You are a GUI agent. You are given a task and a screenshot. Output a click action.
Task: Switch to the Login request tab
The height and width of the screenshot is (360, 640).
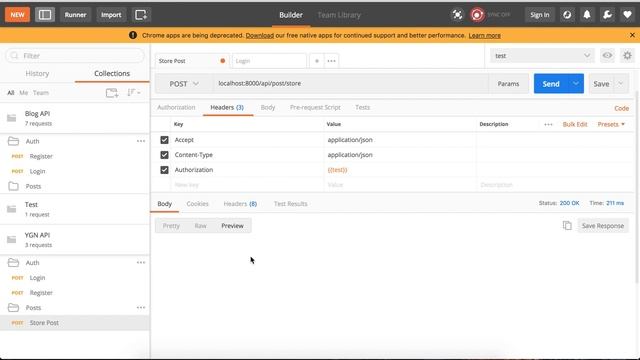269,61
